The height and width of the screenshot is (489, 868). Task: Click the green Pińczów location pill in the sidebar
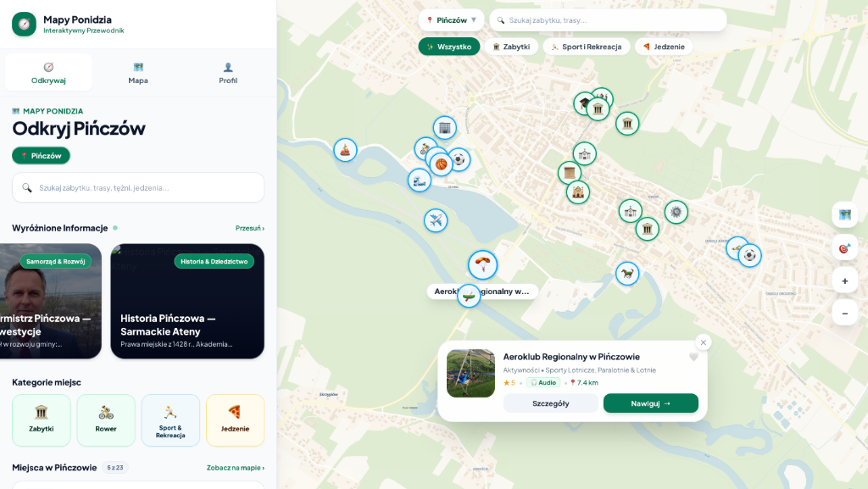[x=41, y=156]
